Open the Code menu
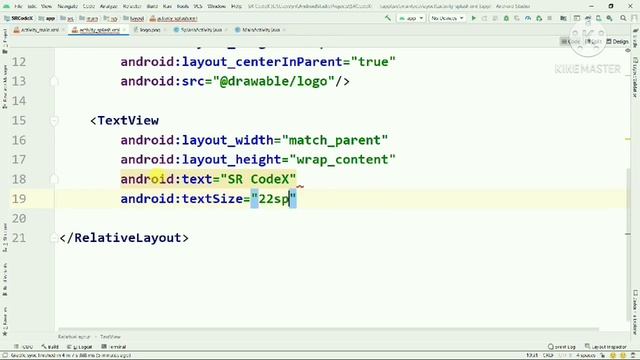640x360 pixels. pos(89,7)
